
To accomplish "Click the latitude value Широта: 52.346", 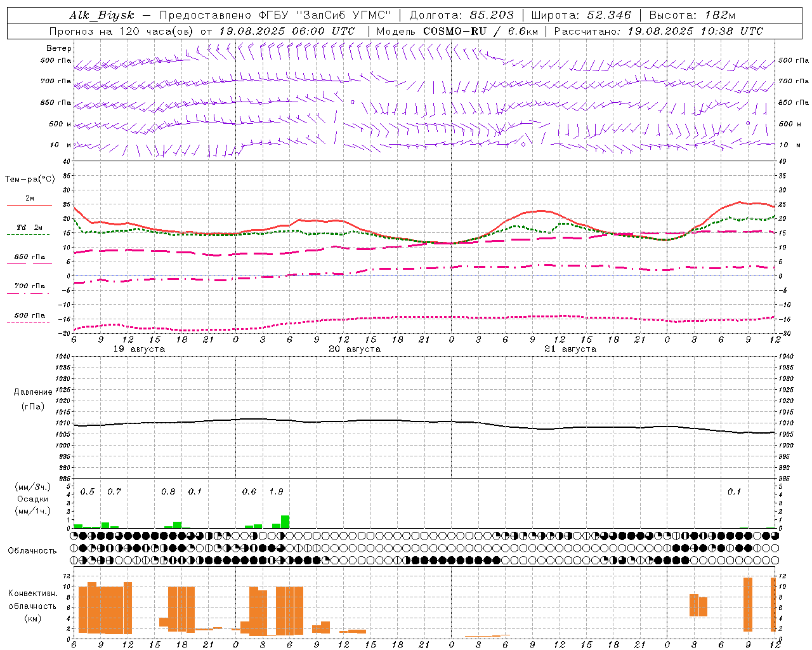I will coord(582,15).
